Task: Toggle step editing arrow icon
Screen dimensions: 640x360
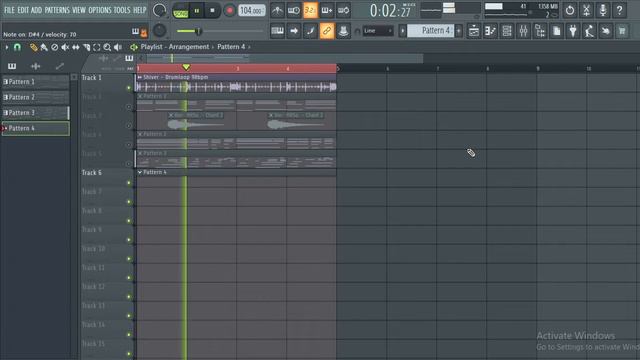Action: 293,31
